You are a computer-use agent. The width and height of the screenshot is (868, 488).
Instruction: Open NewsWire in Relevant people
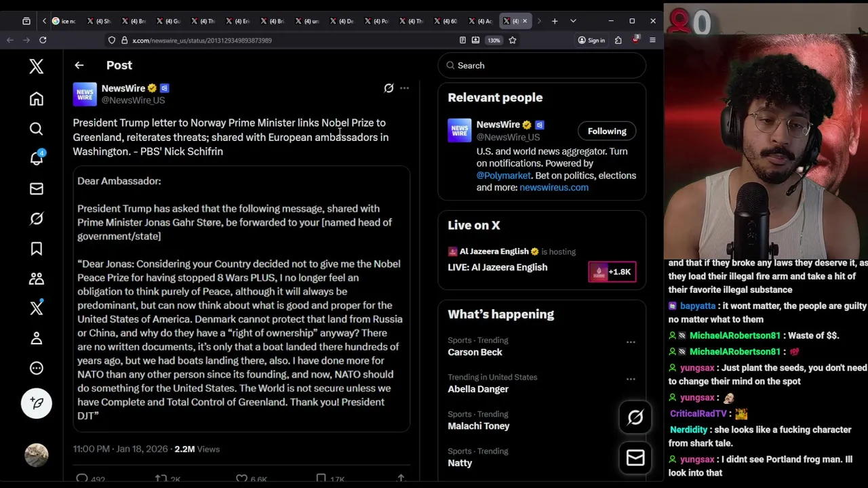click(498, 125)
